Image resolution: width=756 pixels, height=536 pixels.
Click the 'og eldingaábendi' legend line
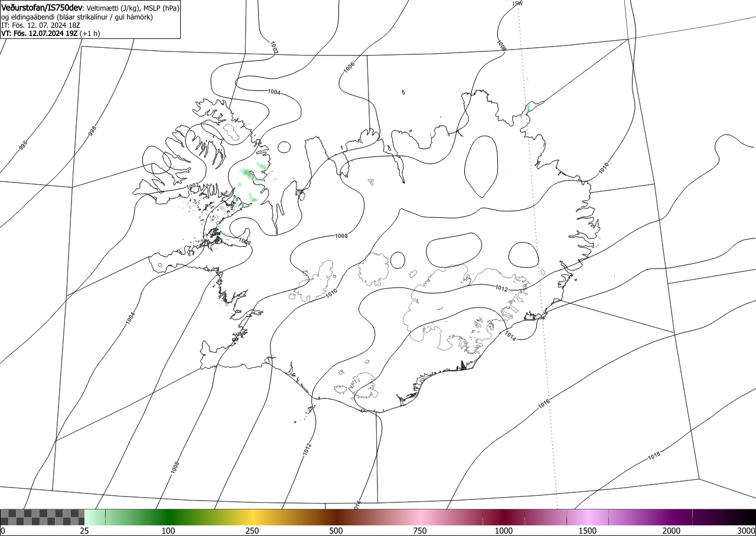click(77, 17)
